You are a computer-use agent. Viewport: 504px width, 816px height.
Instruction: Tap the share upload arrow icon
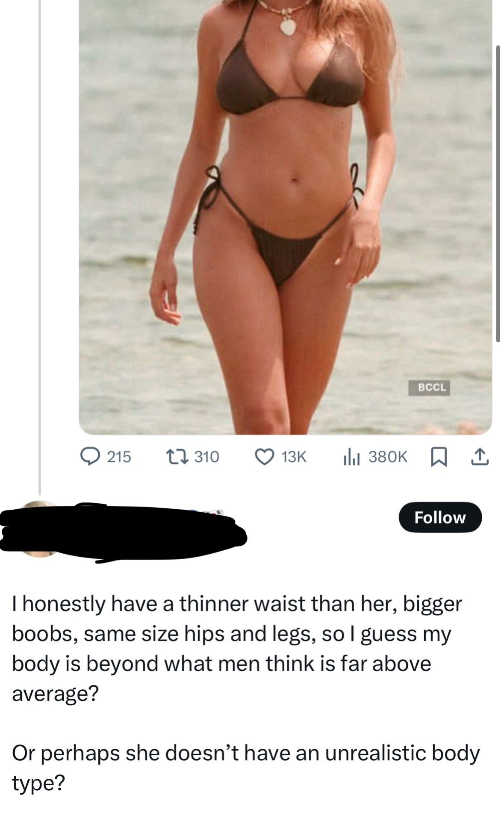point(478,457)
